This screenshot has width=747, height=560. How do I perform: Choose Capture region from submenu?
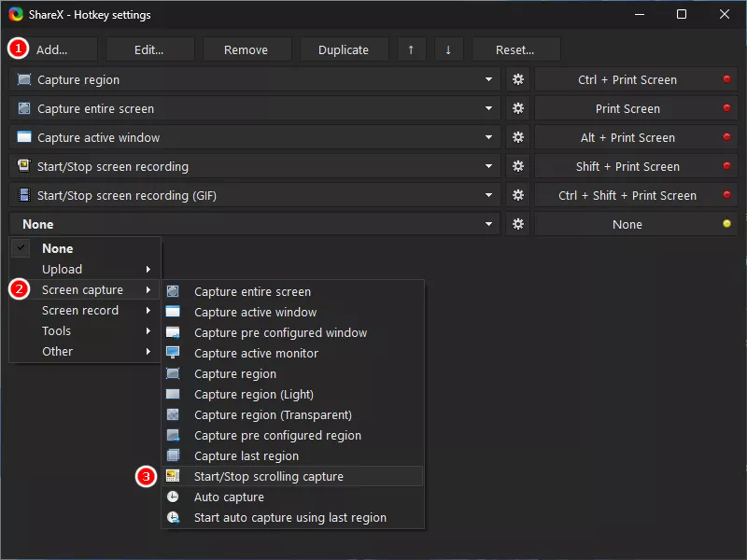[x=292, y=374]
